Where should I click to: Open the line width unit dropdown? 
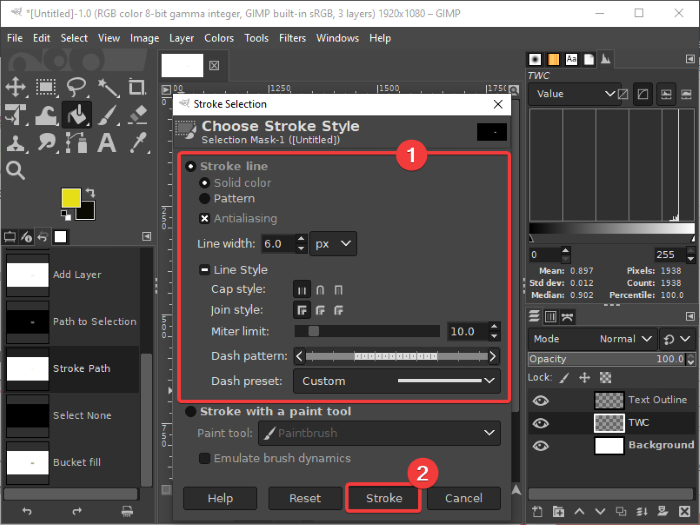333,244
